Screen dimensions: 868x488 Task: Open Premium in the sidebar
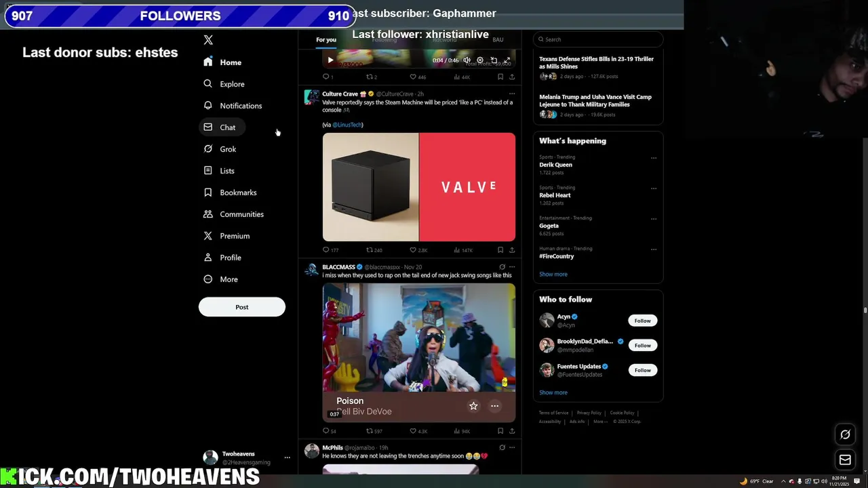[226, 236]
